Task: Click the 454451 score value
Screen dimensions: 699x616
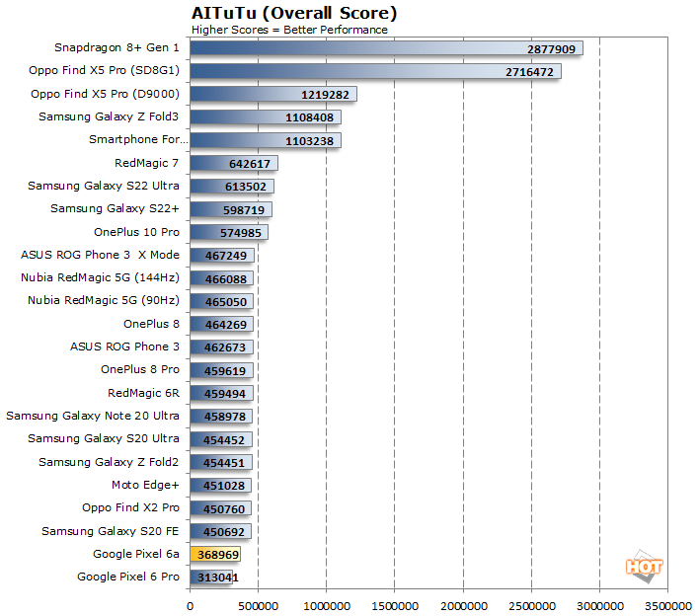Action: pyautogui.click(x=224, y=463)
